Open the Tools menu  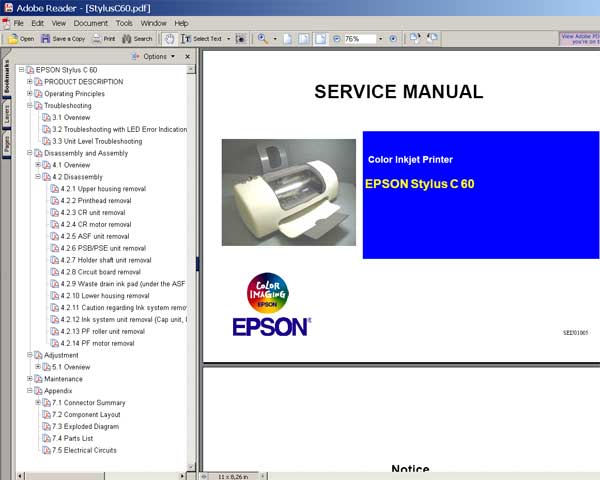(x=124, y=23)
